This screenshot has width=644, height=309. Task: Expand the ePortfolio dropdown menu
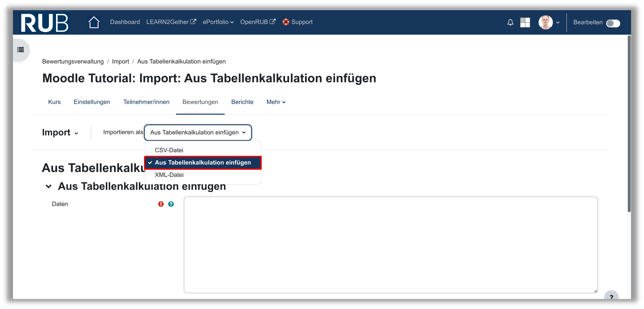[218, 22]
